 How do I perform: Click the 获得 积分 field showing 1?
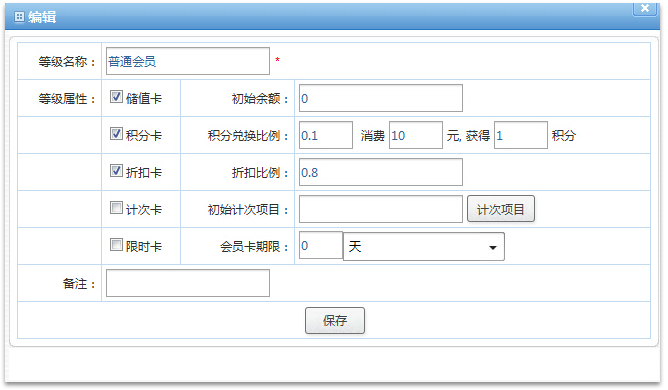coord(521,135)
